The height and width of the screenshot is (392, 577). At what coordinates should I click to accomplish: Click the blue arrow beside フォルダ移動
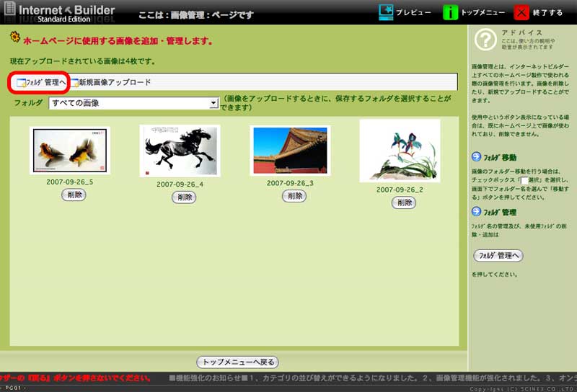coord(476,157)
